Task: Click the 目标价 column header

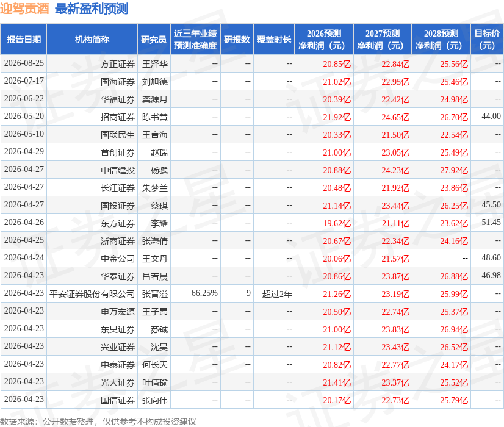Action: pos(487,40)
